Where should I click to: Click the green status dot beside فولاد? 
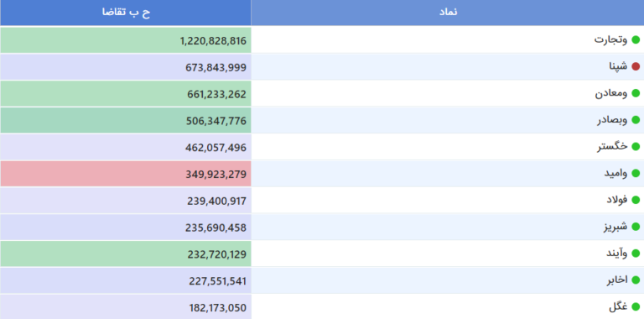[636, 200]
